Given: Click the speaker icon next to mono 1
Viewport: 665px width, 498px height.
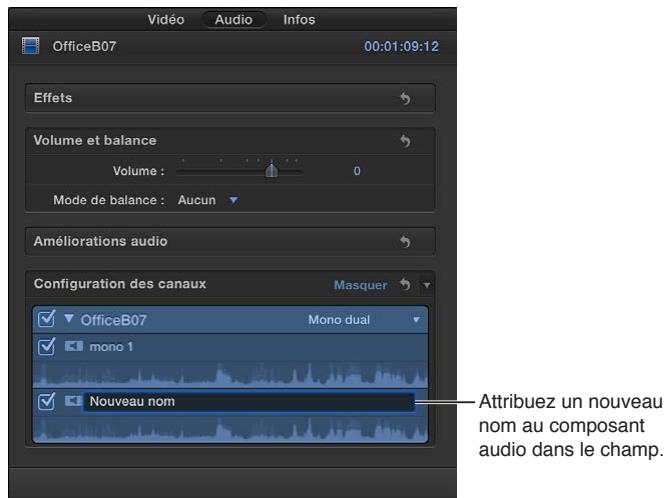Looking at the screenshot, I should (x=73, y=346).
